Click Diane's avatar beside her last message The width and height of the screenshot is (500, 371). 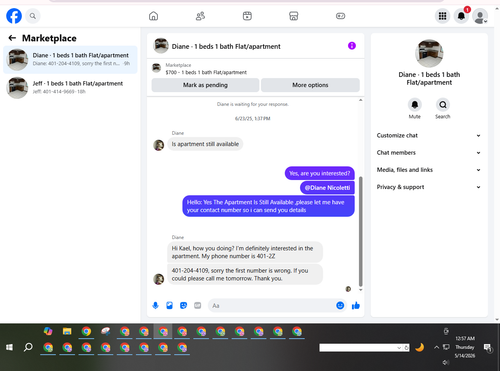(x=159, y=279)
